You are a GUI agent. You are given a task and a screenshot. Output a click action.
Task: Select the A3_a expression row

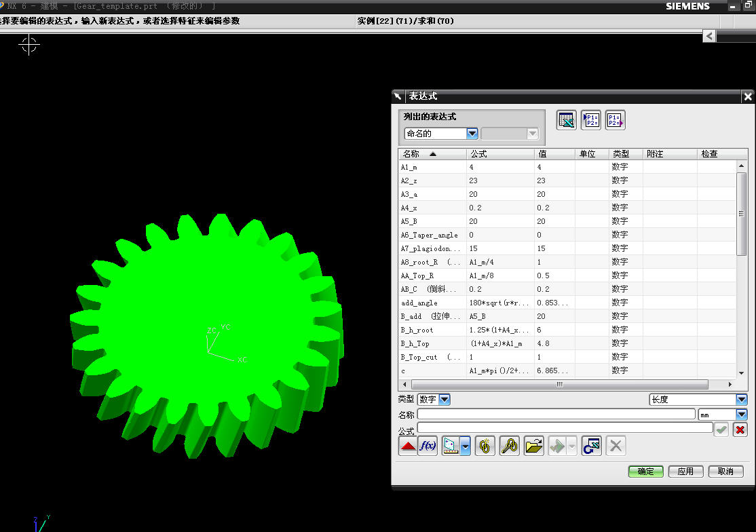coord(567,193)
